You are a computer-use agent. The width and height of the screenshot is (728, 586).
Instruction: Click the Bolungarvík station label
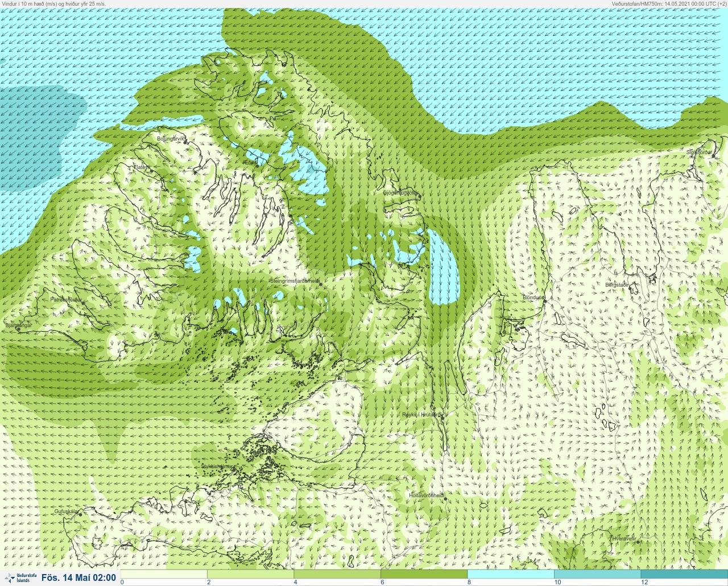point(171,138)
